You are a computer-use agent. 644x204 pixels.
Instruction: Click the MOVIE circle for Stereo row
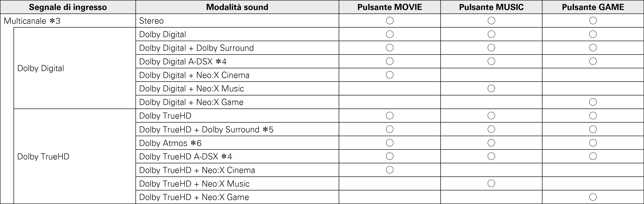(x=389, y=20)
